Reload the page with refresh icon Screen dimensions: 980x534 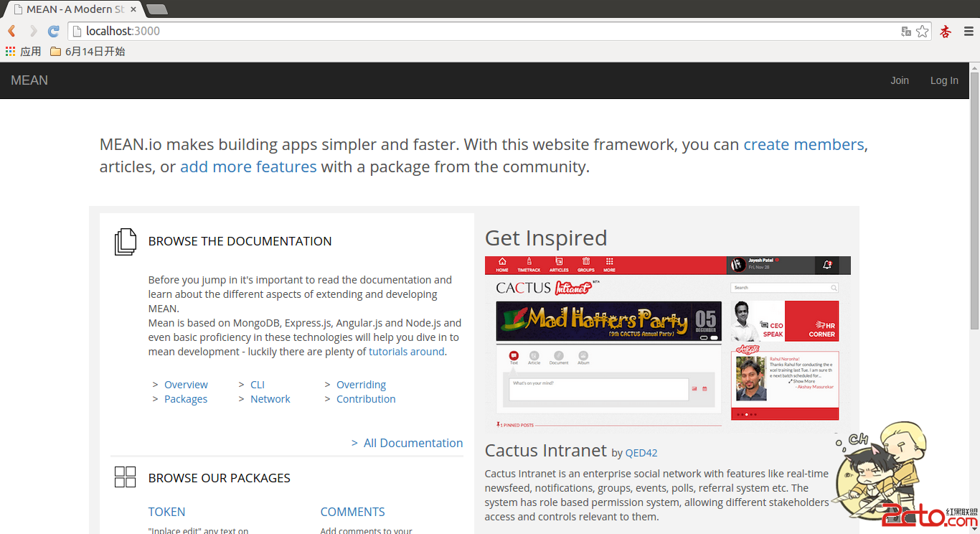pyautogui.click(x=53, y=31)
